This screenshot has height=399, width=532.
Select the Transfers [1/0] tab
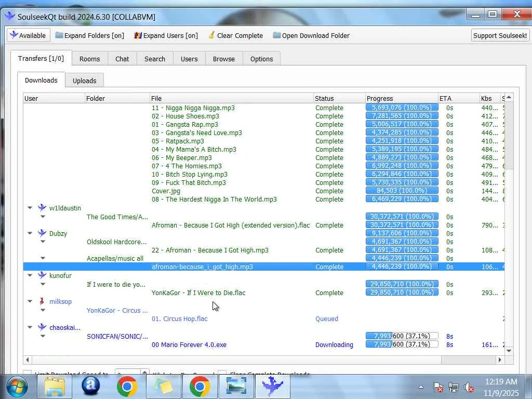pyautogui.click(x=41, y=58)
